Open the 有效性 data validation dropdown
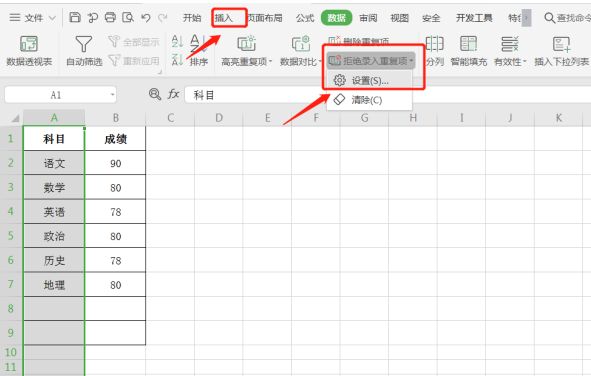The image size is (591, 376). pyautogui.click(x=510, y=51)
